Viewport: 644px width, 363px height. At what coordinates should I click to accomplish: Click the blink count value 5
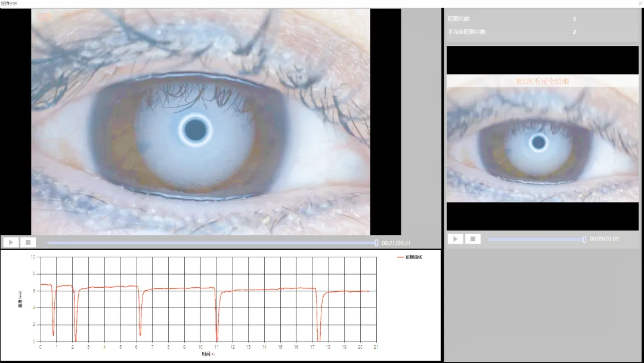click(x=574, y=19)
